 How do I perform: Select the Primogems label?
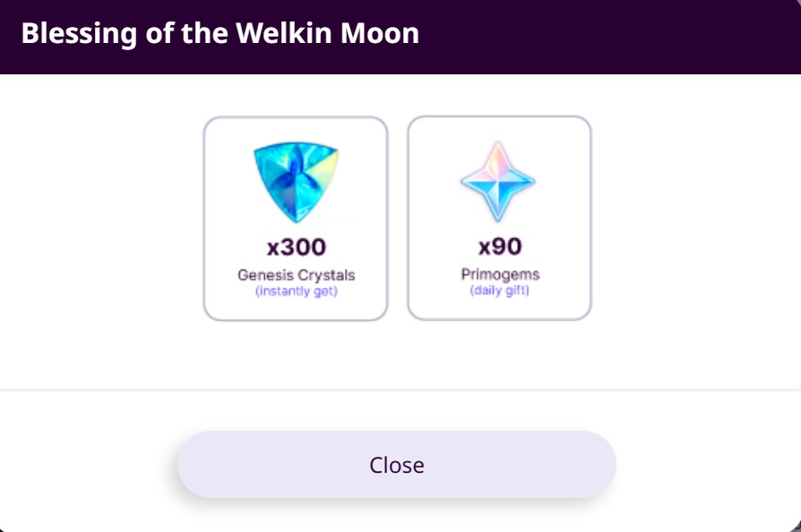coord(499,274)
